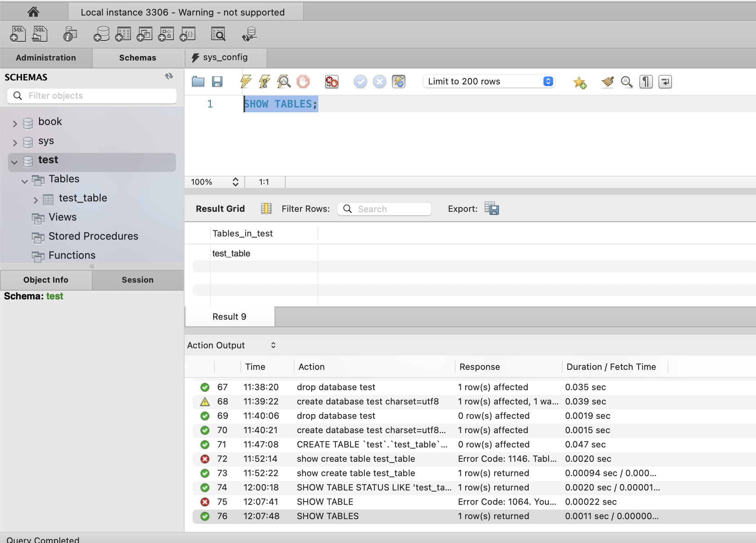This screenshot has height=543, width=756.
Task: Click the execute query lightning bolt icon
Action: tap(246, 82)
